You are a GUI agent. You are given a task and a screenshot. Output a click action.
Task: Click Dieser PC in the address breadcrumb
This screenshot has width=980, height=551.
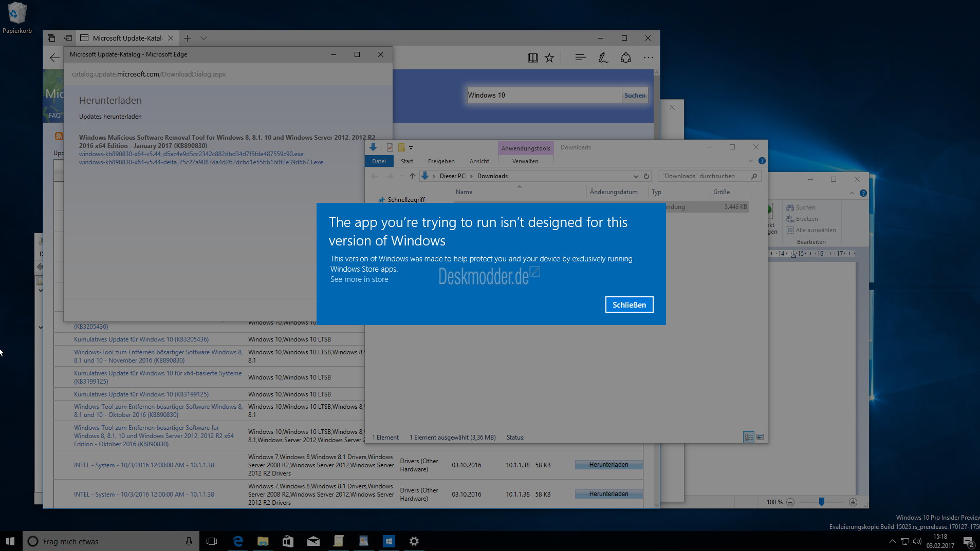pos(452,176)
